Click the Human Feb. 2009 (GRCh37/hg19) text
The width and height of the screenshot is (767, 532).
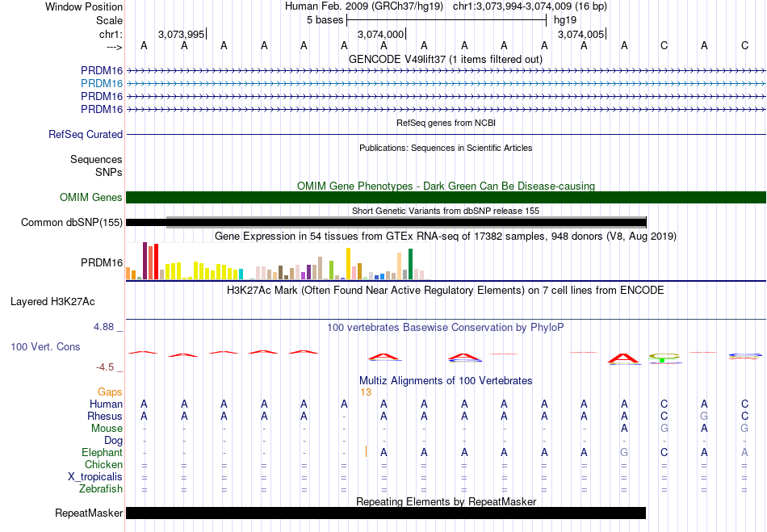(x=364, y=6)
